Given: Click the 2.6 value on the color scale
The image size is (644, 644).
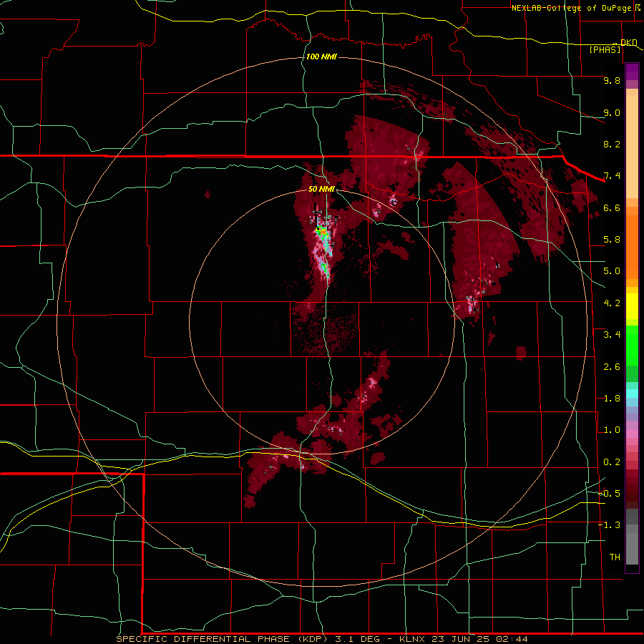Looking at the screenshot, I should pos(612,367).
